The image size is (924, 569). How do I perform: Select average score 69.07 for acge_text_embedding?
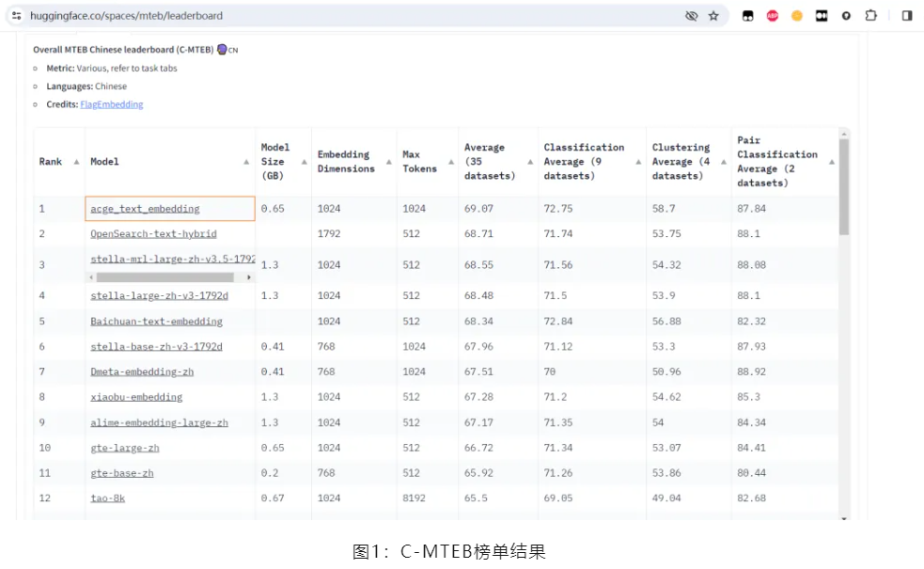(478, 209)
